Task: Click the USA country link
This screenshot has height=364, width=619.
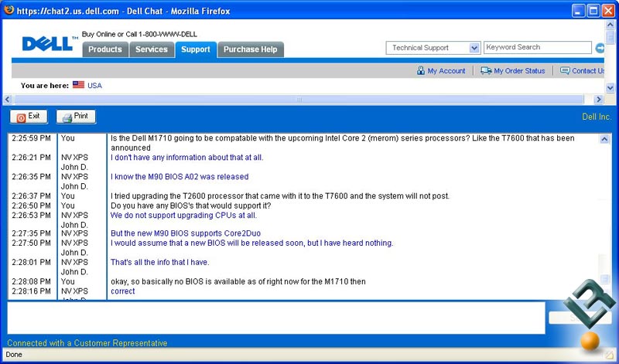Action: click(94, 86)
